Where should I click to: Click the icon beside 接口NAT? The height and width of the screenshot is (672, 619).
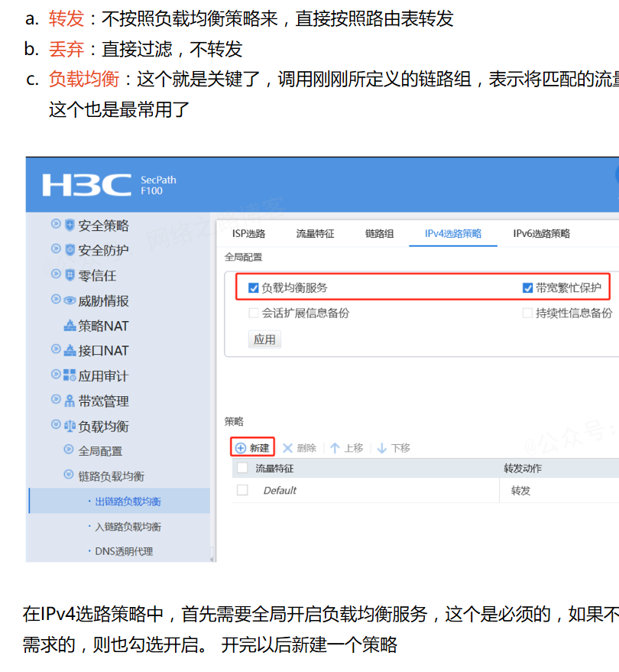click(x=70, y=351)
